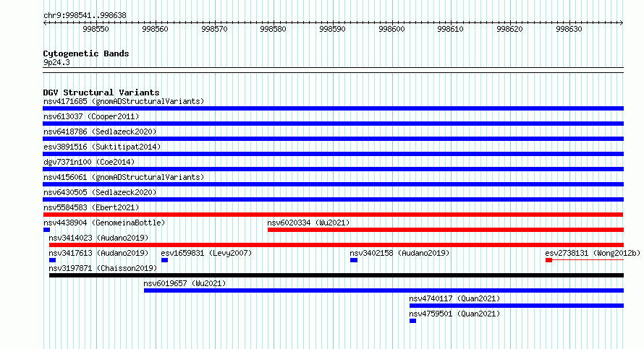Select nsv4759501 (Quan2021) label
Screen dimensions: 644x349
(454, 314)
